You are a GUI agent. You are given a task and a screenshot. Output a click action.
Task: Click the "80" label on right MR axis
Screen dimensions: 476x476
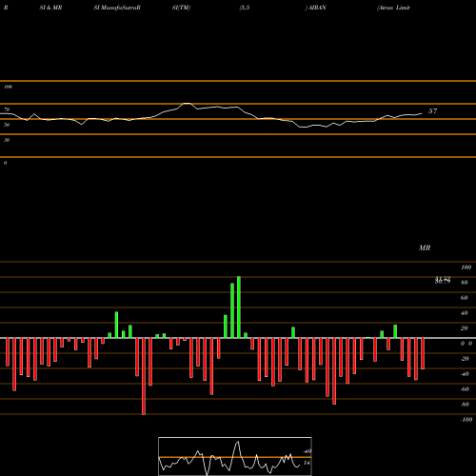point(465,283)
